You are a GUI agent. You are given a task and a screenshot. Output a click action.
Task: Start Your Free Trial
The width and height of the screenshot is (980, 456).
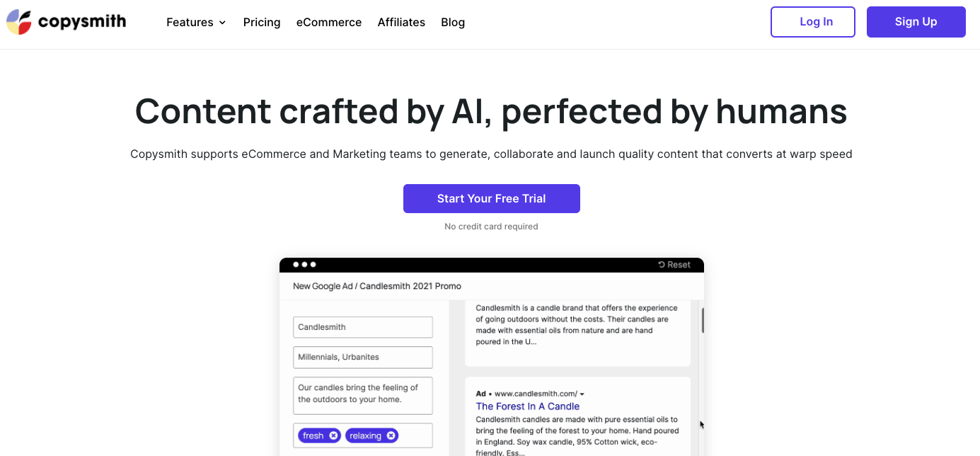pyautogui.click(x=492, y=198)
